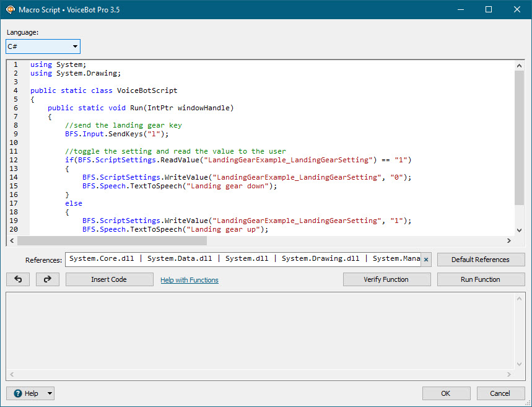The height and width of the screenshot is (407, 532).
Task: Click line 1 "using System;"
Action: [x=58, y=64]
